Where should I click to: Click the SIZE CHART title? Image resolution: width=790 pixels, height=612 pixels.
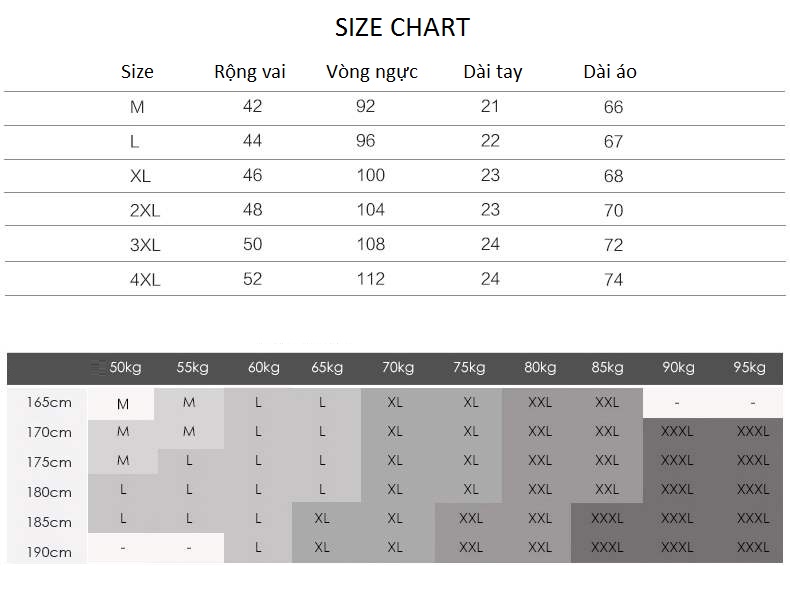pyautogui.click(x=402, y=28)
